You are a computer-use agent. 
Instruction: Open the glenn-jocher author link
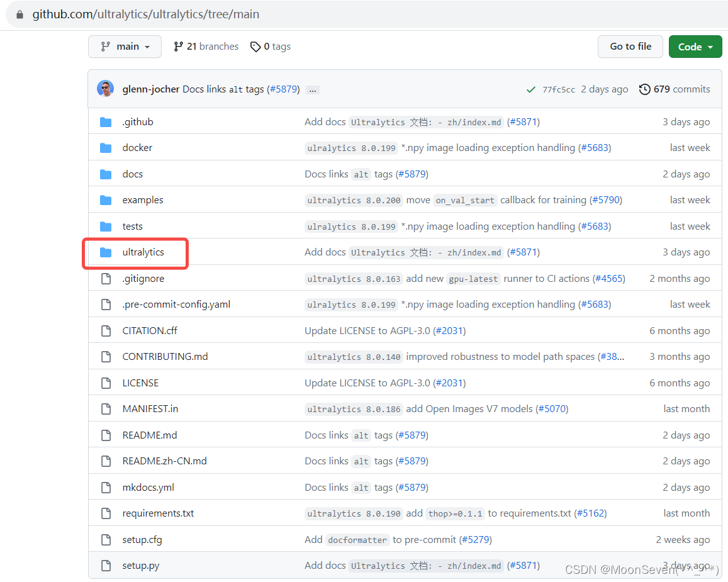click(x=151, y=89)
